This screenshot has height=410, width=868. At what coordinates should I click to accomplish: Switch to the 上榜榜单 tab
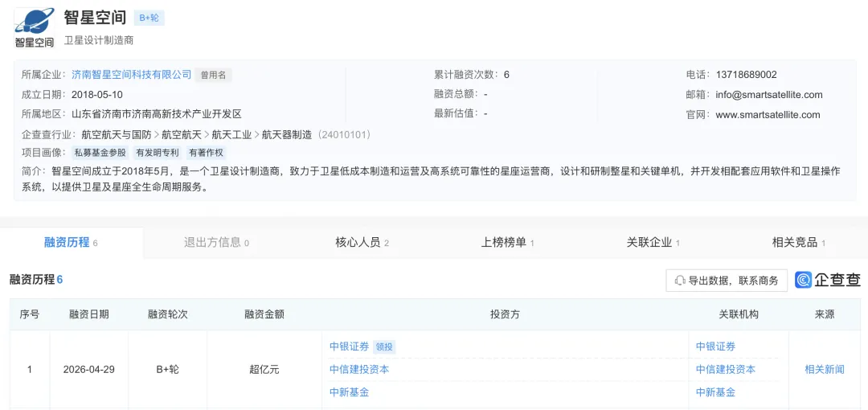(x=508, y=242)
